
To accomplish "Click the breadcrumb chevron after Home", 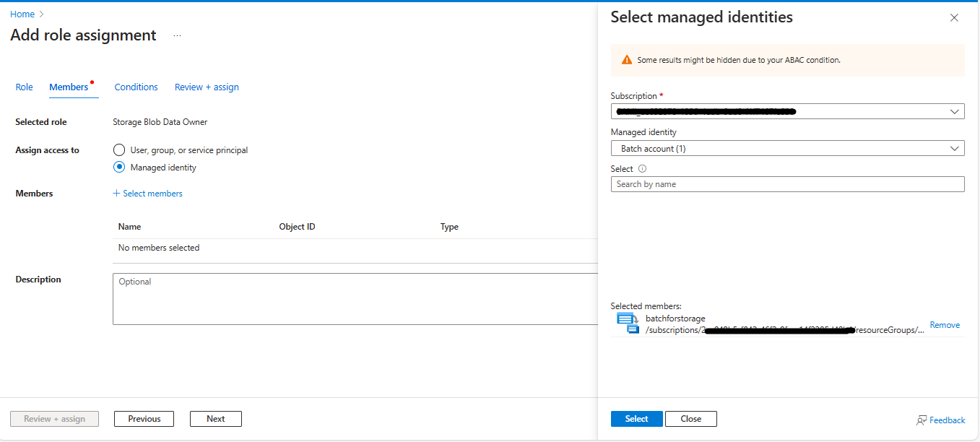I will coord(40,14).
